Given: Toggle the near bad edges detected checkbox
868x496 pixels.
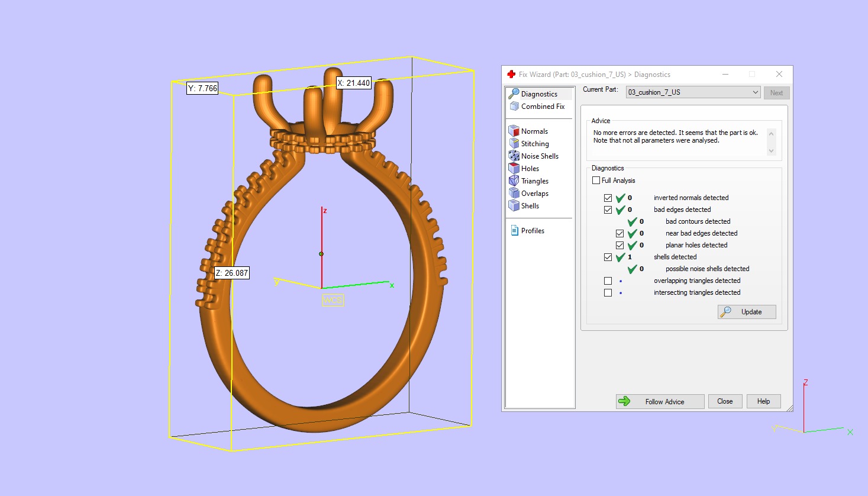Looking at the screenshot, I should click(619, 233).
